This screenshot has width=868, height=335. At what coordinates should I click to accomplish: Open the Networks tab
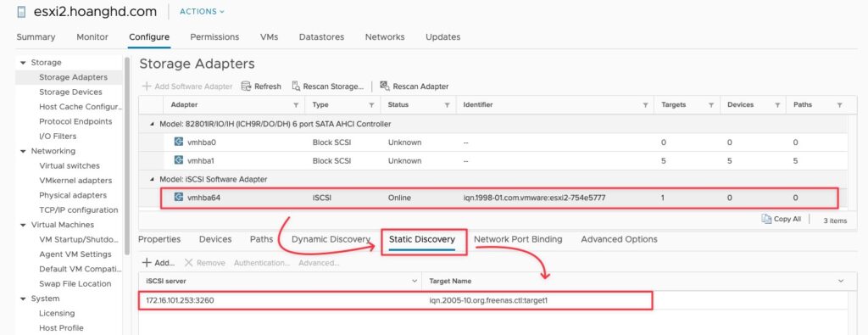[385, 37]
